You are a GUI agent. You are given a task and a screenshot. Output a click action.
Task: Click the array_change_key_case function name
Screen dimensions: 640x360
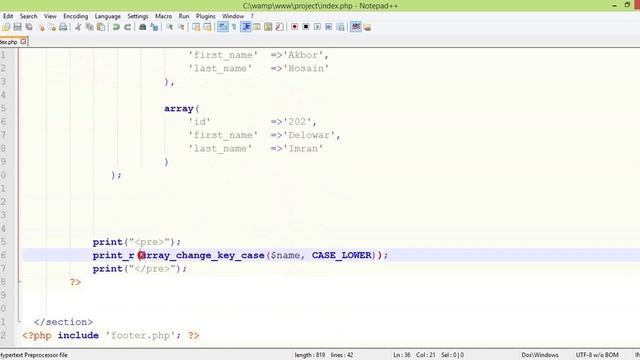coord(201,256)
